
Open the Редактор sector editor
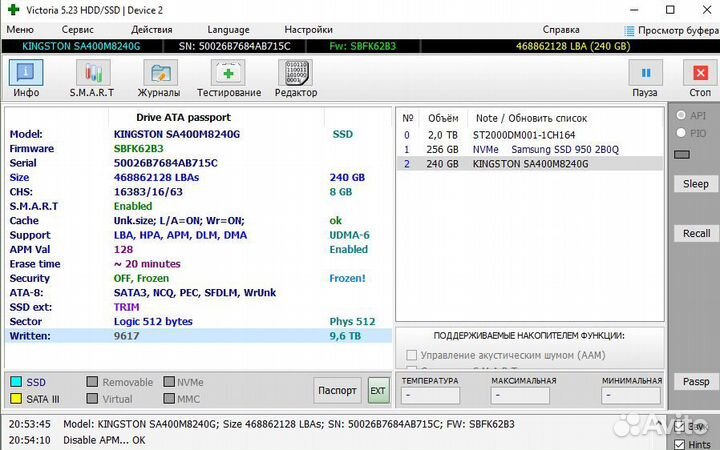click(x=296, y=79)
